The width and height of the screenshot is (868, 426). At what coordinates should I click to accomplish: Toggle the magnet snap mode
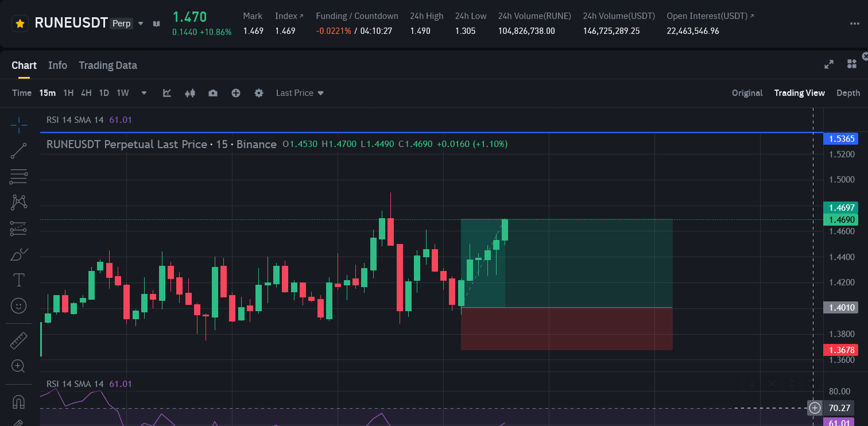[x=18, y=402]
